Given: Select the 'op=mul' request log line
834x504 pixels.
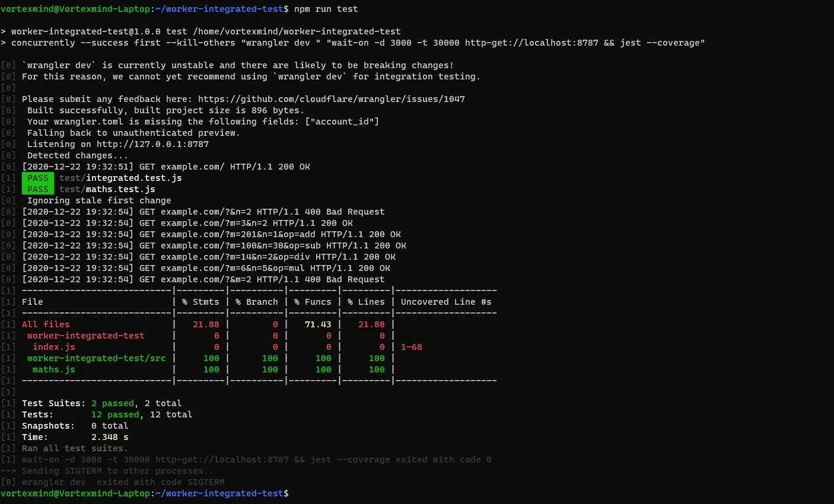Looking at the screenshot, I should tap(206, 268).
